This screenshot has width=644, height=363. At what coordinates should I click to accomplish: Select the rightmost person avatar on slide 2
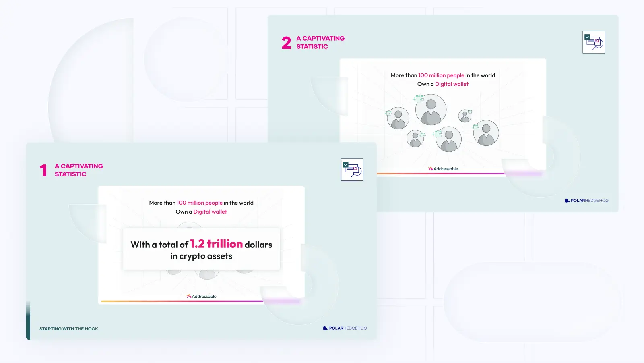pyautogui.click(x=486, y=133)
